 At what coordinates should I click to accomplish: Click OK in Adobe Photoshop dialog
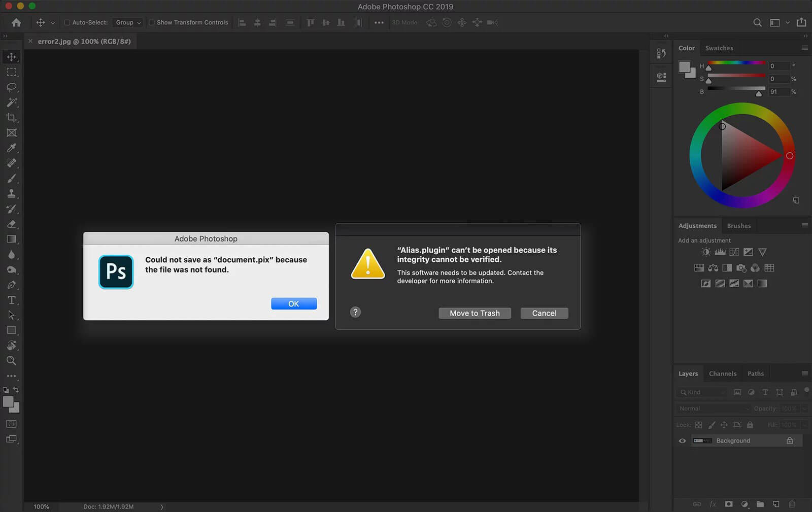coord(294,303)
